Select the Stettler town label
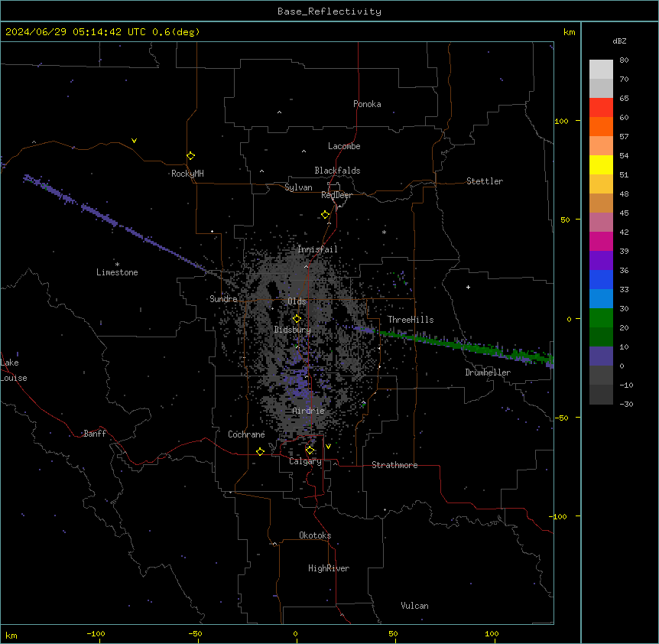The image size is (659, 644). pos(485,181)
